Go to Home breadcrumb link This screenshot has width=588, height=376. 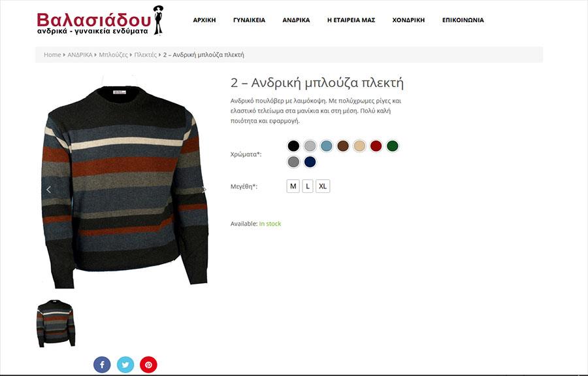point(52,55)
